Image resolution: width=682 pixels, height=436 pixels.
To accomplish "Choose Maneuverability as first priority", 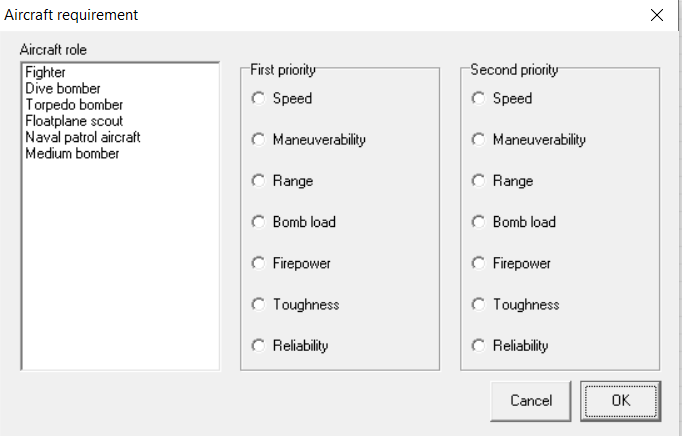I will (x=259, y=140).
